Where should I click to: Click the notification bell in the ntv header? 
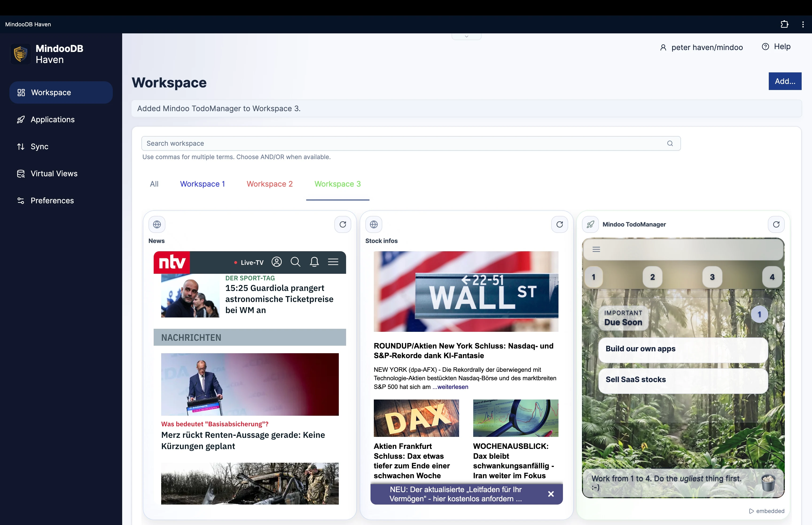click(x=314, y=262)
